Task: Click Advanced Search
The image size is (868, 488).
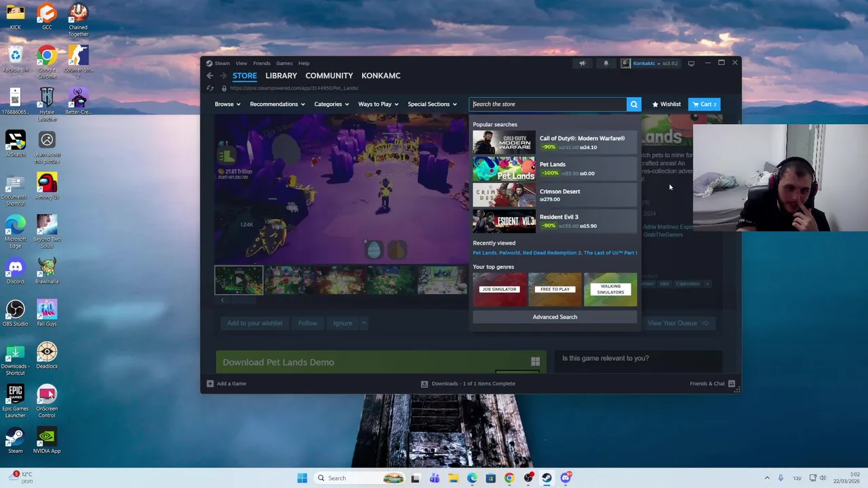Action: tap(555, 317)
